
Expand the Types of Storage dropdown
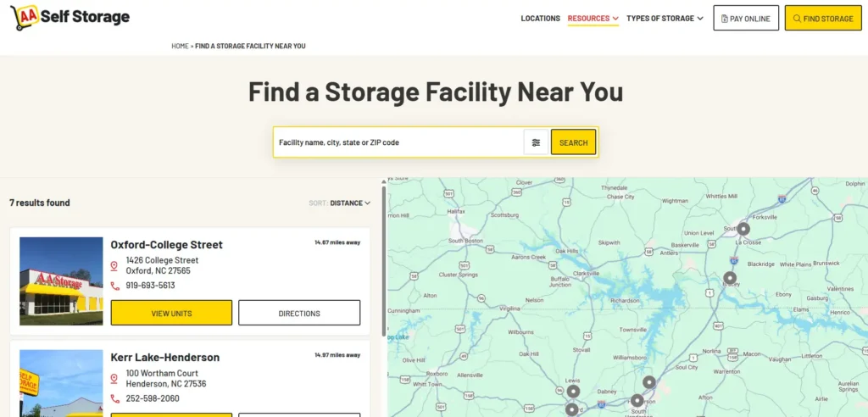pyautogui.click(x=665, y=19)
